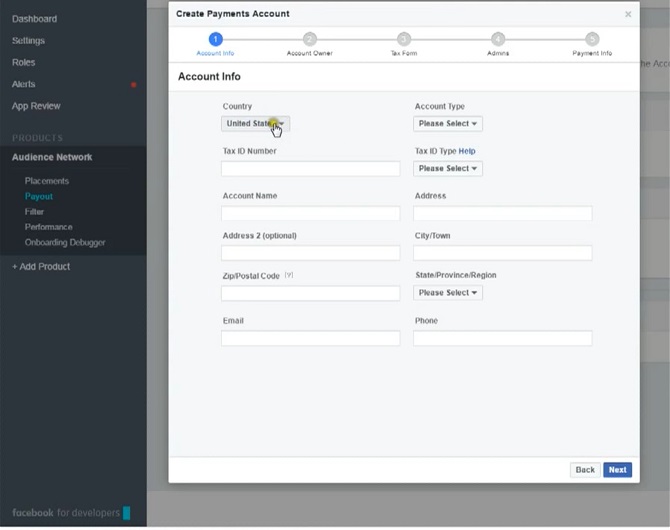Click step 3 Tax Form circle

[x=404, y=39]
